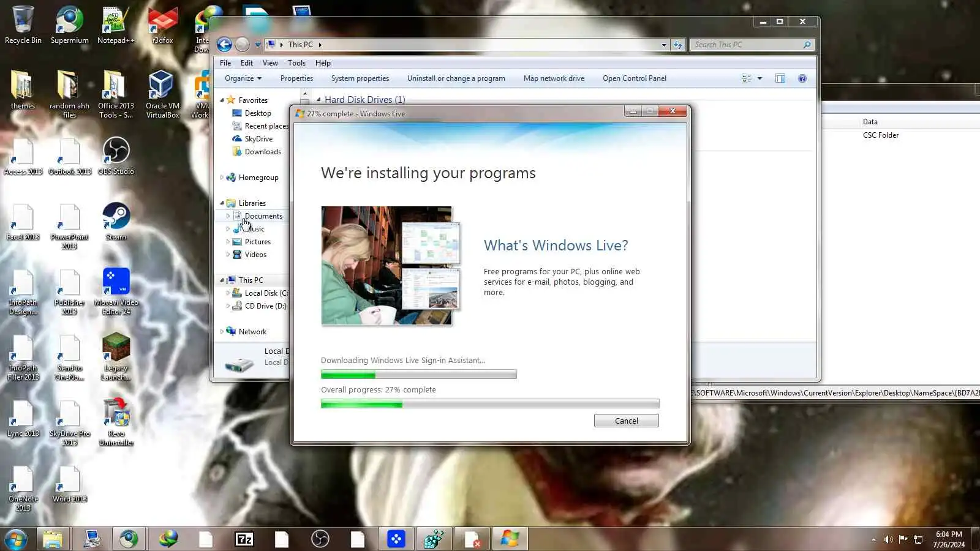Collapse the Favorites tree group
980x551 pixels.
(222, 100)
